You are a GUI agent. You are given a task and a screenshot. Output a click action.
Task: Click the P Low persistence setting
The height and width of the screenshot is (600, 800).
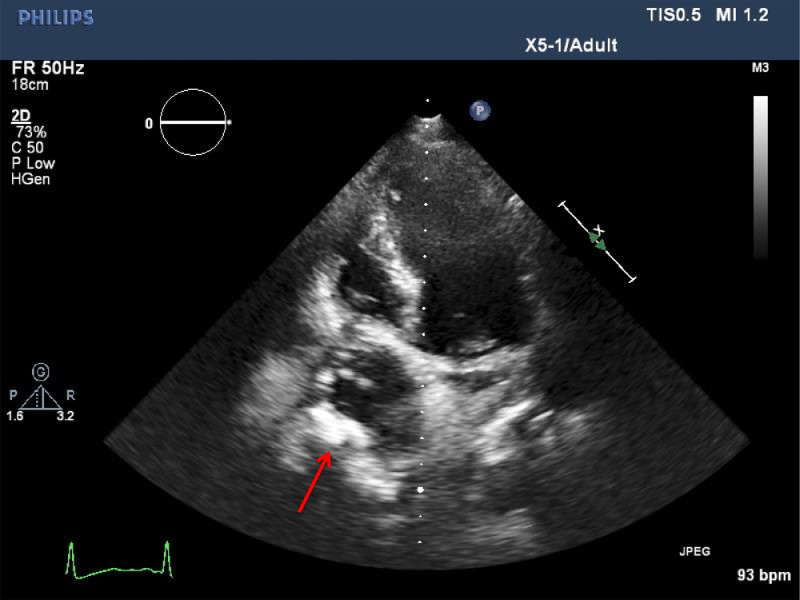coord(33,163)
